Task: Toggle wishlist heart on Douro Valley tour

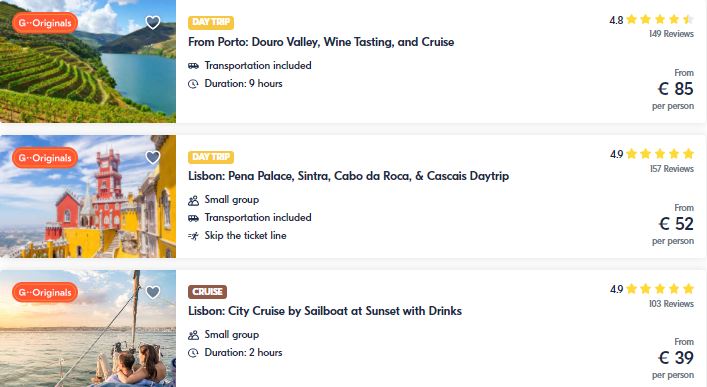Action: 153,22
